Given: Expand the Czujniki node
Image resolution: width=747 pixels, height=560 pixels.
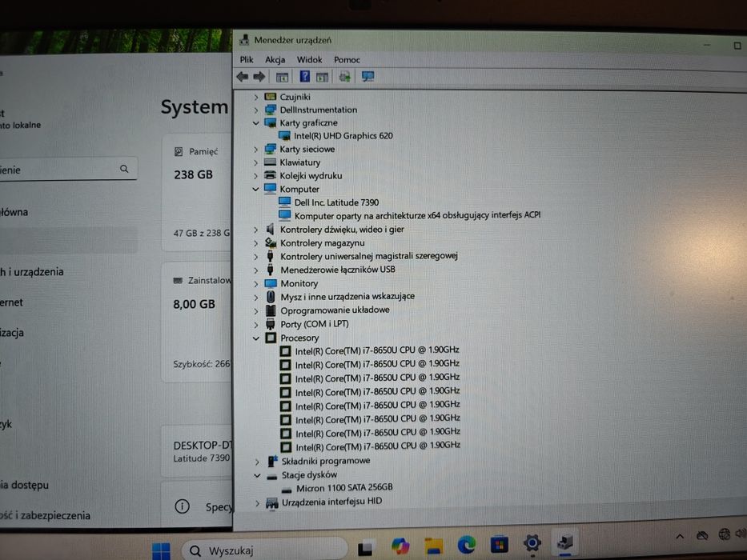Looking at the screenshot, I should (256, 97).
